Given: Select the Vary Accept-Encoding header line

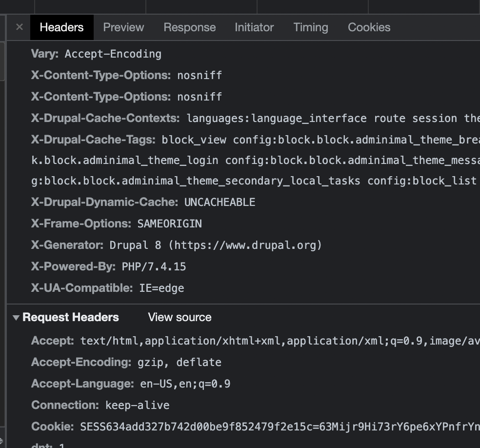Looking at the screenshot, I should pos(96,54).
